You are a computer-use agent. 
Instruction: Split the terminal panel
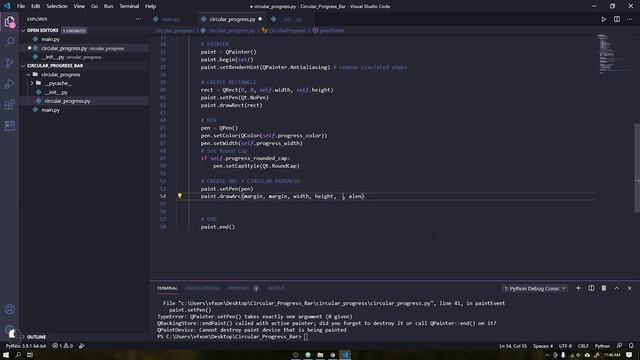point(591,288)
